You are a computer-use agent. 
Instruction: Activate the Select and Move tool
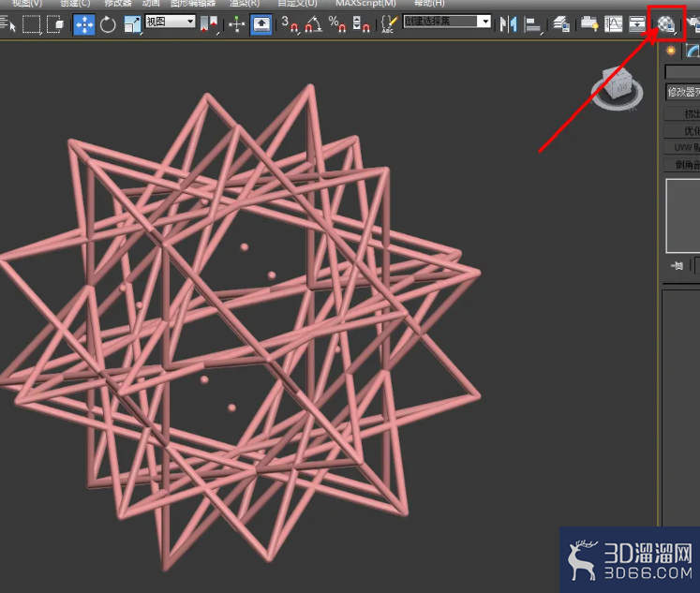(x=84, y=24)
